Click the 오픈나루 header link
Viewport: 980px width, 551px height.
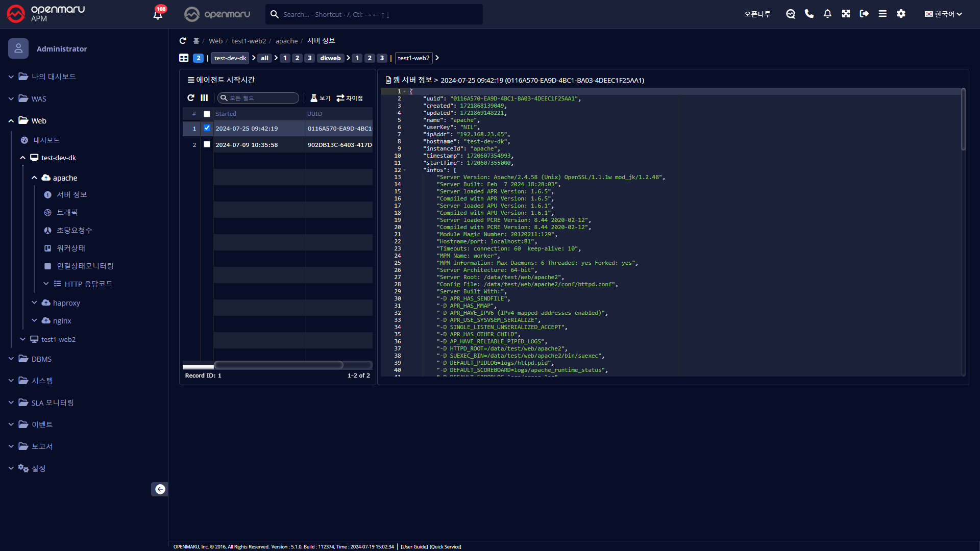coord(757,14)
